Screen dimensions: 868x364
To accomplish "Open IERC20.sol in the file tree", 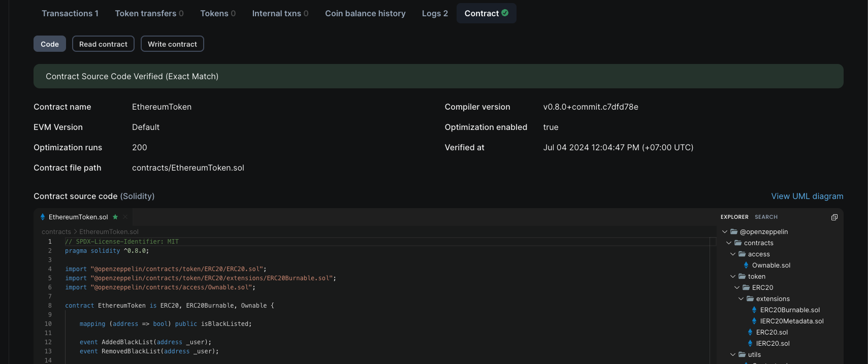I will [773, 343].
